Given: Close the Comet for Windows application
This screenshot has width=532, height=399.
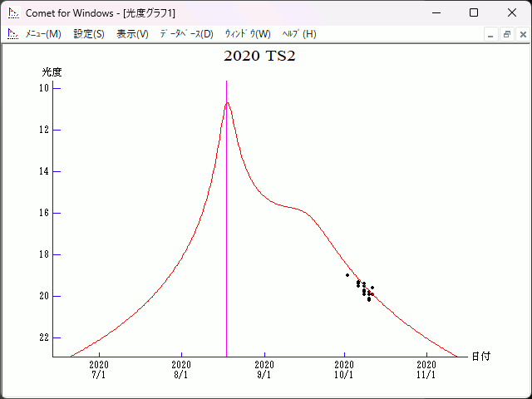Looking at the screenshot, I should 512,12.
